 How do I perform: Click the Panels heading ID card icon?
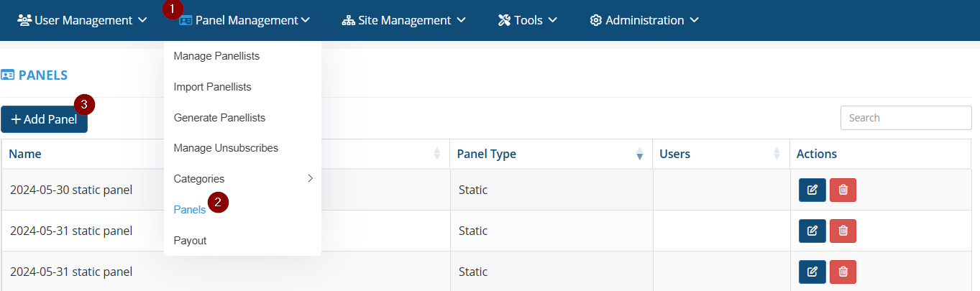pyautogui.click(x=8, y=75)
